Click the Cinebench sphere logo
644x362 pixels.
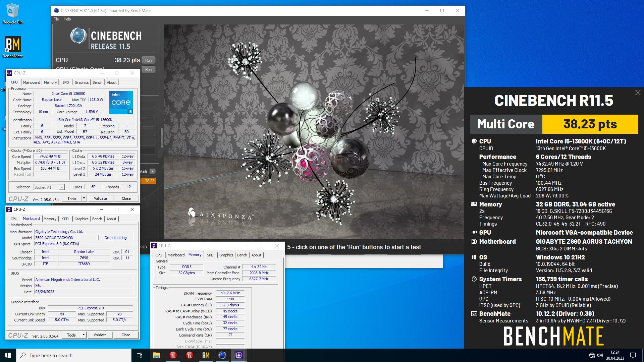[x=78, y=36]
